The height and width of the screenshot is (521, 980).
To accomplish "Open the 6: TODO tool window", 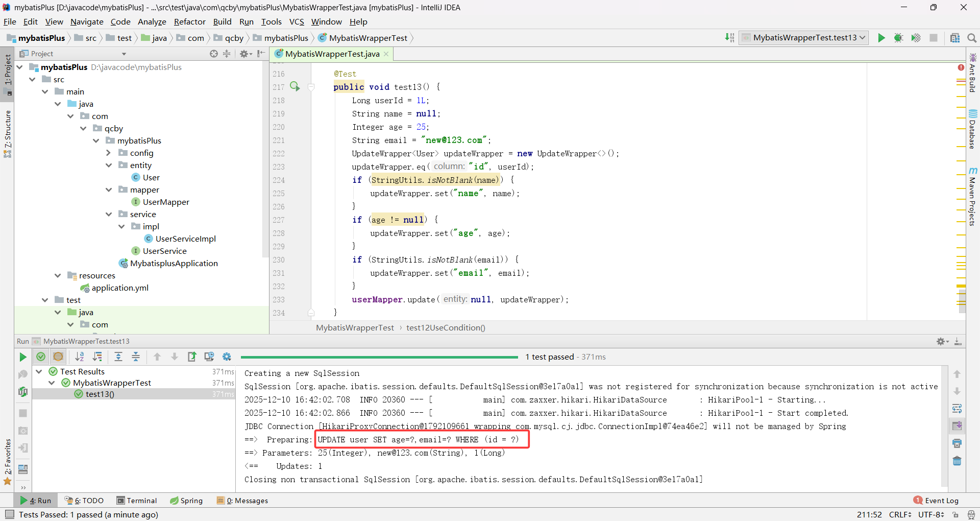I will 84,501.
